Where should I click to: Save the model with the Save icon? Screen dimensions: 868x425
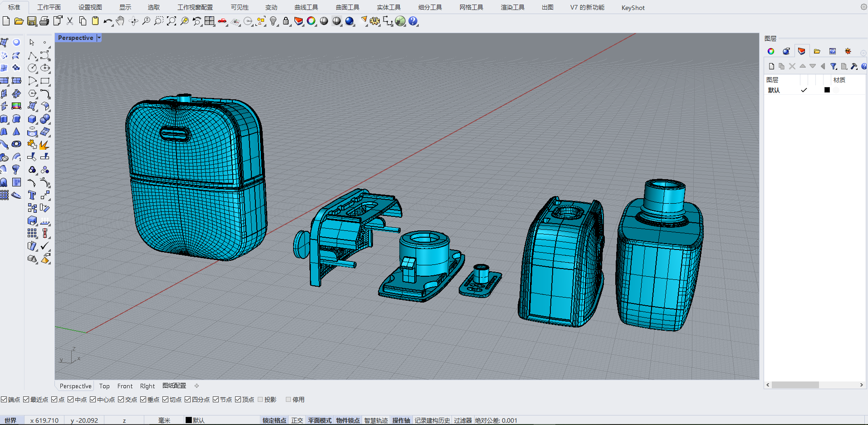coord(32,21)
